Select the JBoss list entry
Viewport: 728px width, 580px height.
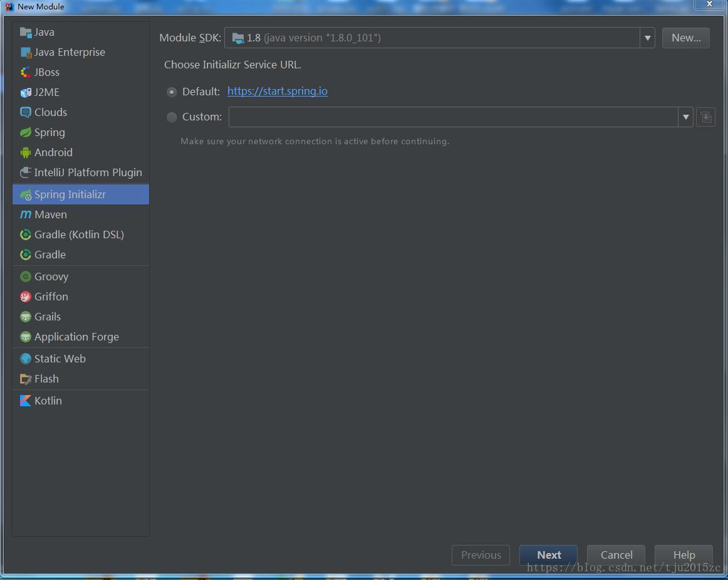tap(81, 72)
